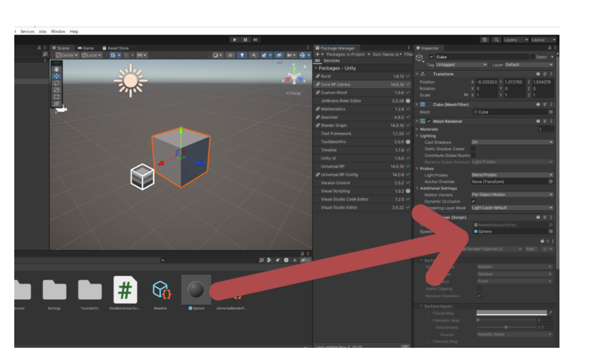Enable Static checkbox for Cube
This screenshot has width=601, height=364.
click(532, 57)
